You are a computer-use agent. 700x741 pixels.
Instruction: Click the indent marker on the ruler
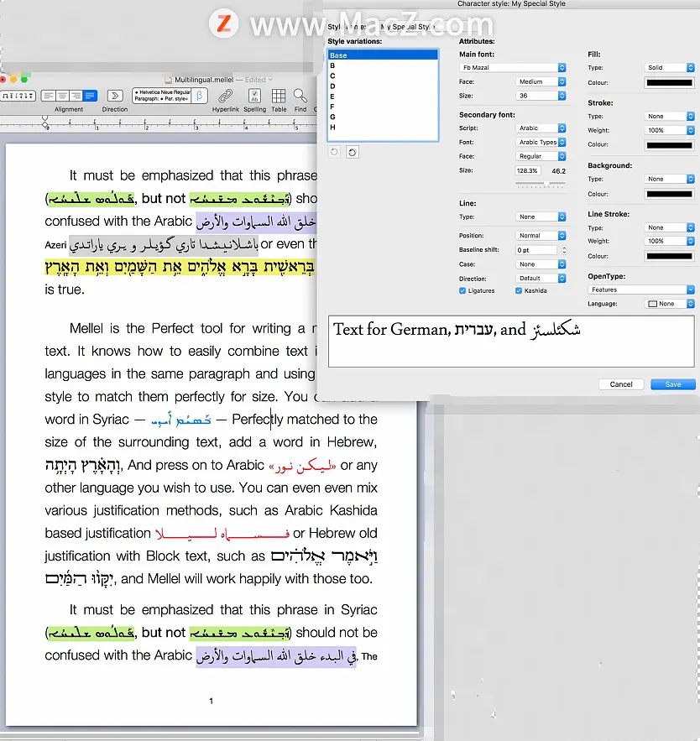pos(44,123)
